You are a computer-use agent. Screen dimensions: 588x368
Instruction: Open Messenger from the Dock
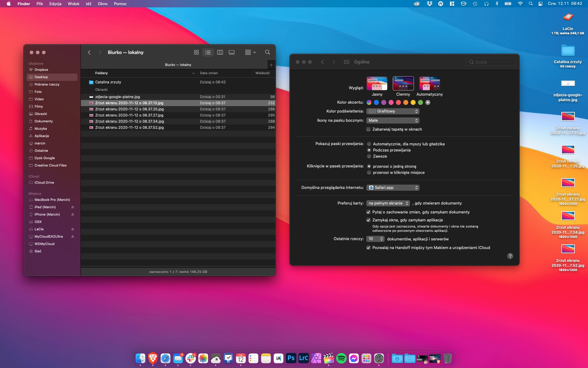(x=354, y=358)
